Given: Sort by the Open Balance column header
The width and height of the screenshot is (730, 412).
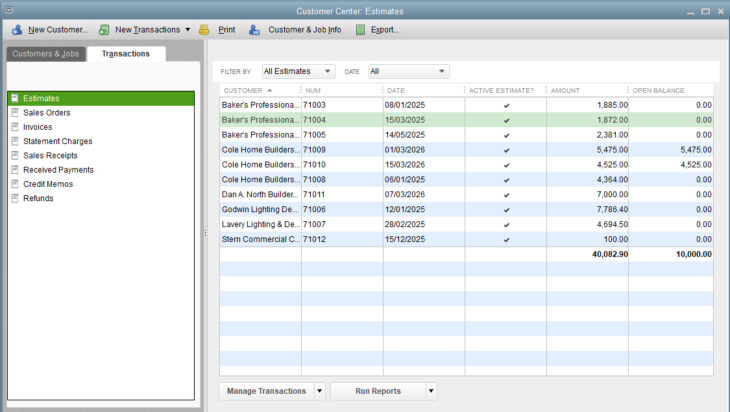Looking at the screenshot, I should click(x=671, y=90).
